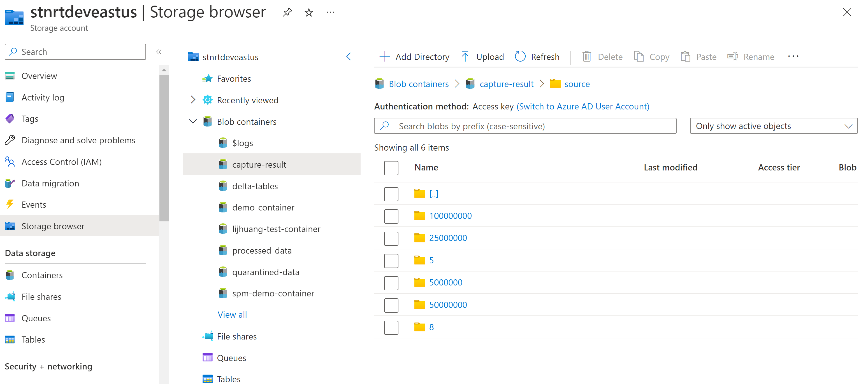868x384 pixels.
Task: Select spm-demo-container in tree
Action: [273, 294]
